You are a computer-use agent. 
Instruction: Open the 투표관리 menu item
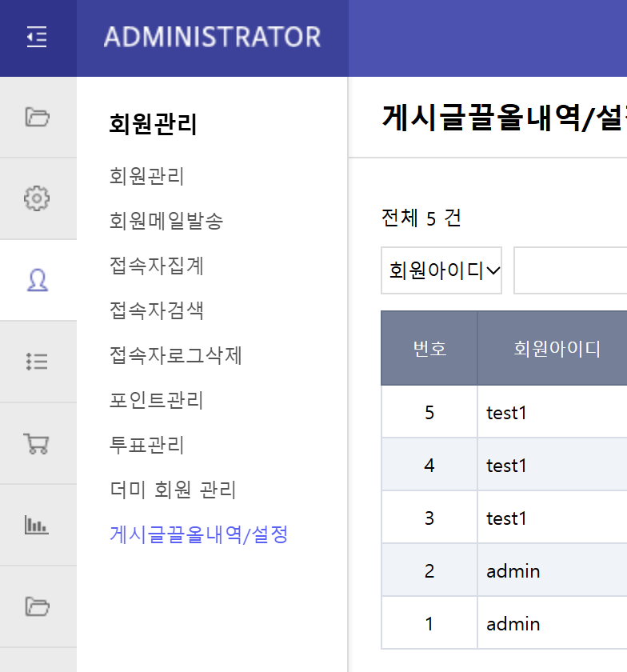[x=146, y=445]
